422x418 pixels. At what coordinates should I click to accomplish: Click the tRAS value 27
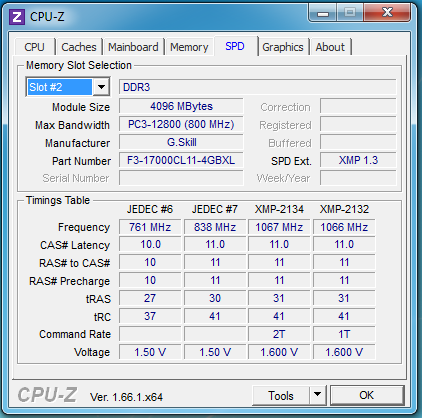(150, 298)
